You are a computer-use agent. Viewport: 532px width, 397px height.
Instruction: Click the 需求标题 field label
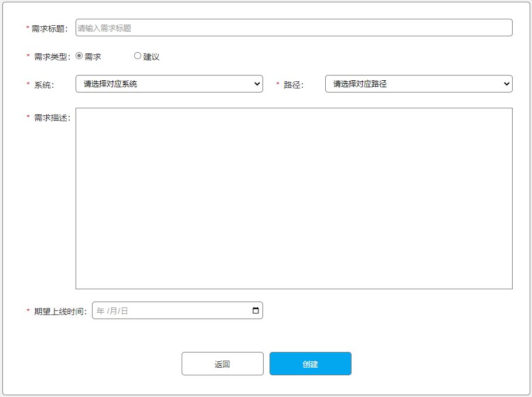click(49, 29)
